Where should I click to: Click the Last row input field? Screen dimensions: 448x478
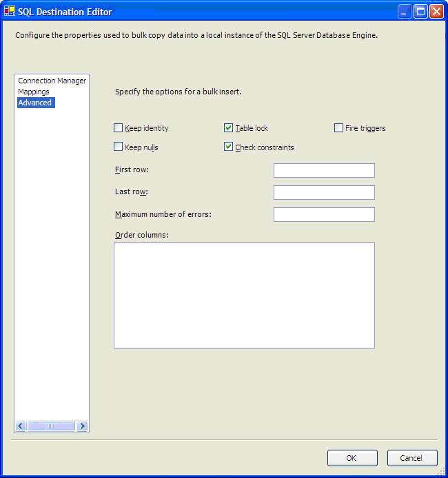[x=324, y=193]
